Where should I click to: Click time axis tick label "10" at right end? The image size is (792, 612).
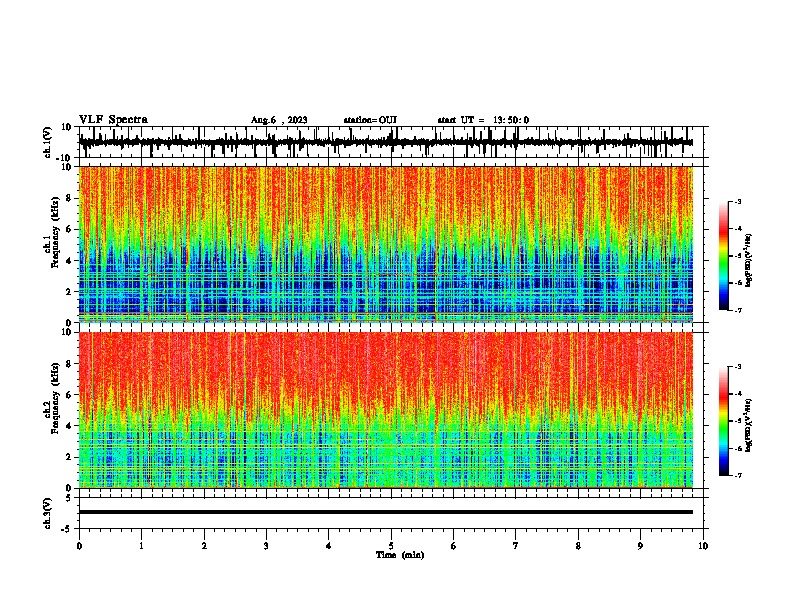[x=703, y=546]
